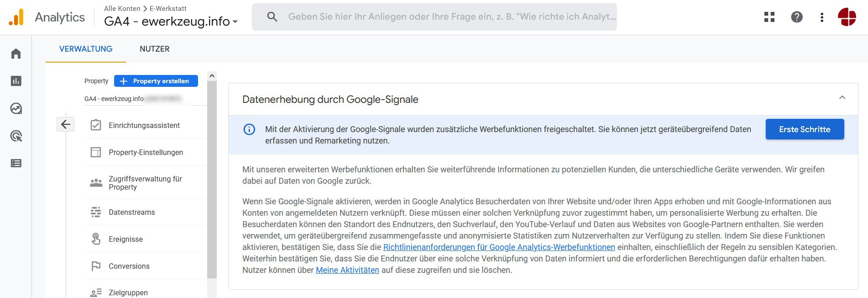This screenshot has width=868, height=298.
Task: Click the Datenerhebung durch Google-Signale heading
Action: tap(330, 99)
